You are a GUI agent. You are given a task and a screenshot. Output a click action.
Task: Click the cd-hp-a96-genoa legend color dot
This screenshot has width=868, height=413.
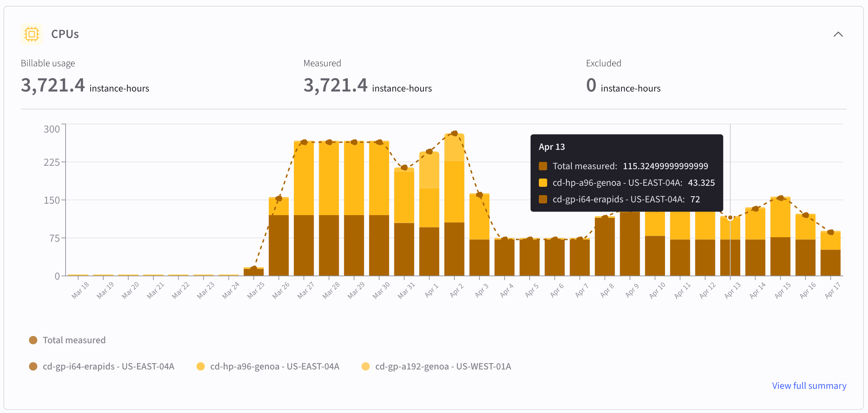click(200, 366)
